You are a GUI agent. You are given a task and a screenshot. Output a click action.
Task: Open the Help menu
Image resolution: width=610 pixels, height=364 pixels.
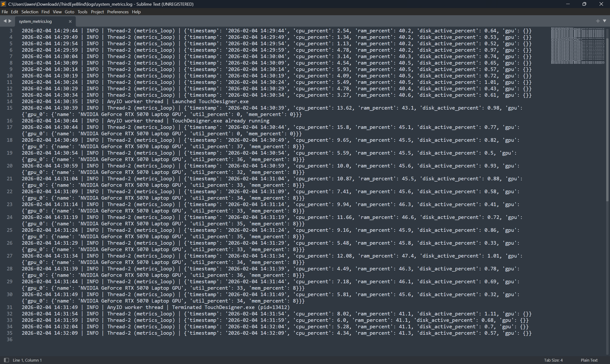(136, 12)
